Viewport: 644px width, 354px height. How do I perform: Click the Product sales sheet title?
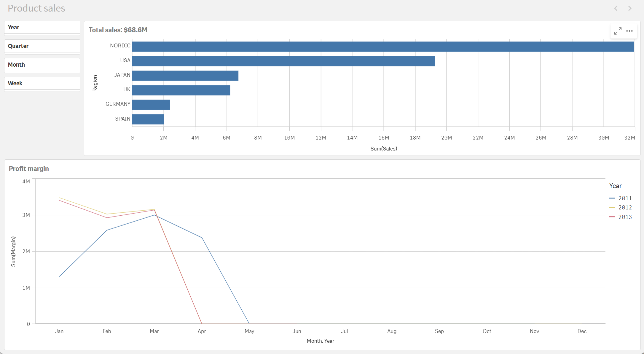pos(36,8)
